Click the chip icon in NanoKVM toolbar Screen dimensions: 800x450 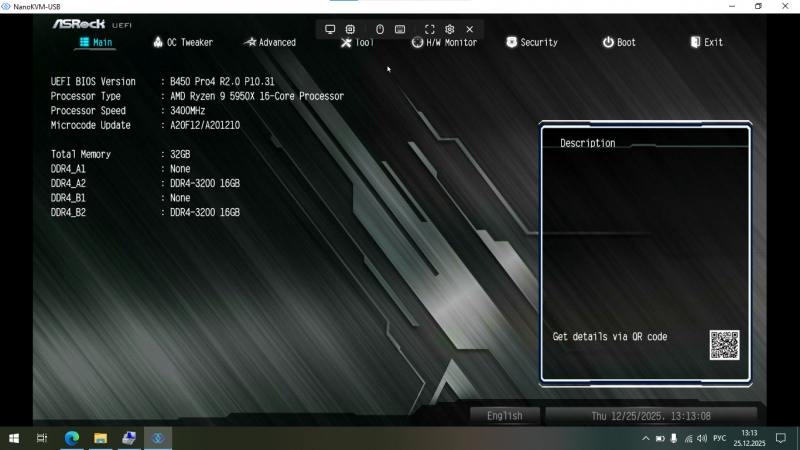pos(350,30)
